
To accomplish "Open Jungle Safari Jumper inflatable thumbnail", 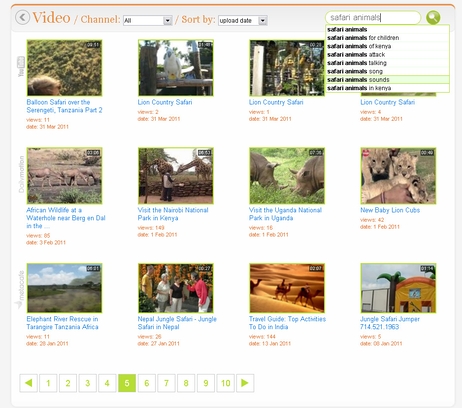I will click(x=398, y=288).
